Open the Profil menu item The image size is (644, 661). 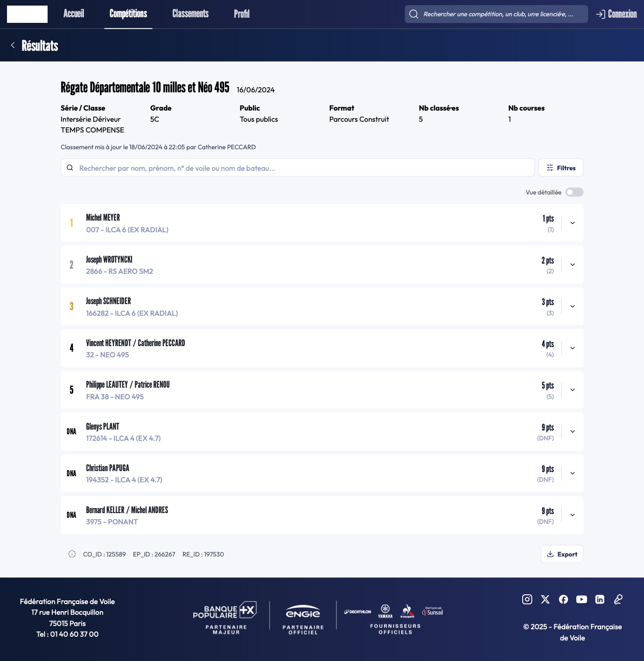pos(242,14)
